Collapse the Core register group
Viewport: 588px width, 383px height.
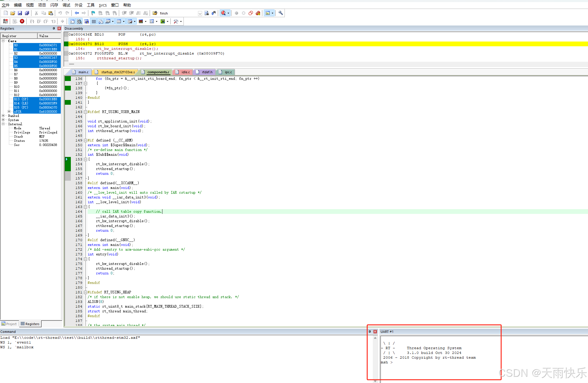(3, 41)
